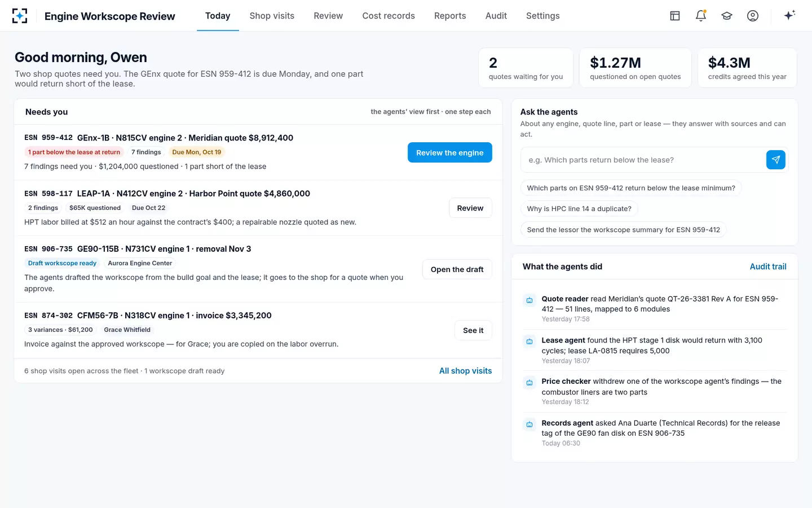Click the ESN 598-117 LEAP-1A title

coord(167,194)
